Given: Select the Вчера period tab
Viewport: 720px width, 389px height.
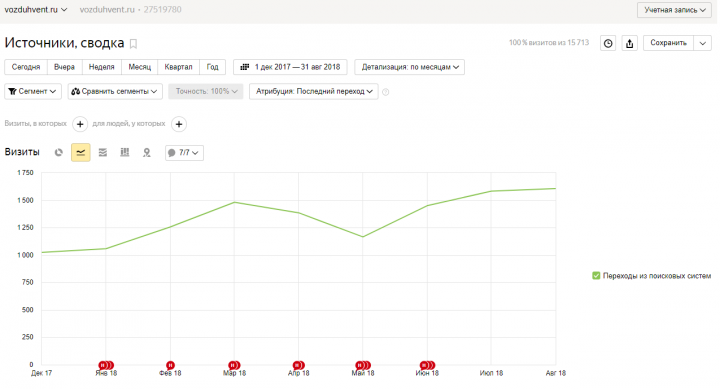Looking at the screenshot, I should click(64, 67).
